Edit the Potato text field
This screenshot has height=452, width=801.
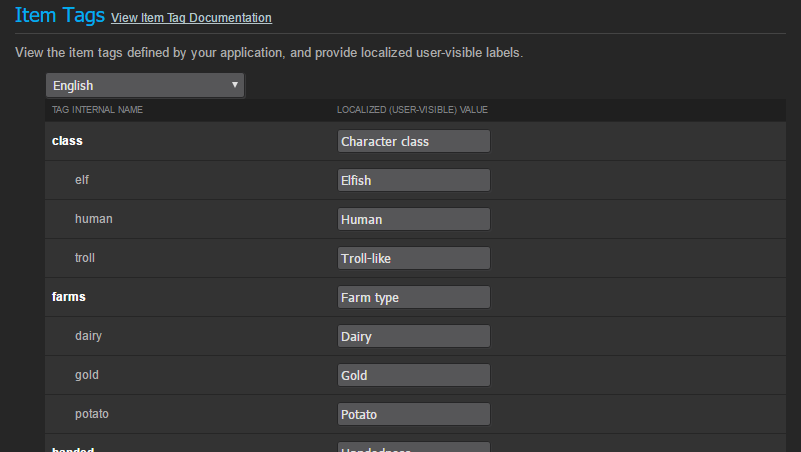[414, 415]
